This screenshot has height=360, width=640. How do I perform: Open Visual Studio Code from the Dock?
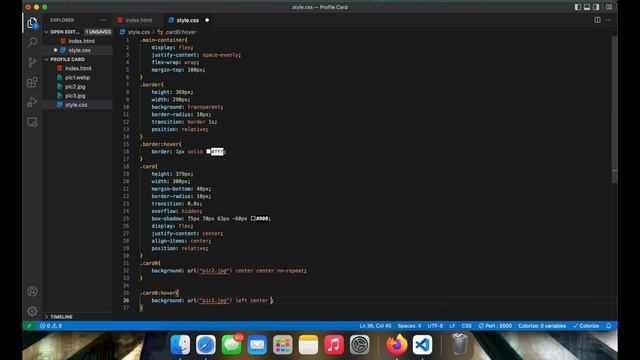click(422, 344)
